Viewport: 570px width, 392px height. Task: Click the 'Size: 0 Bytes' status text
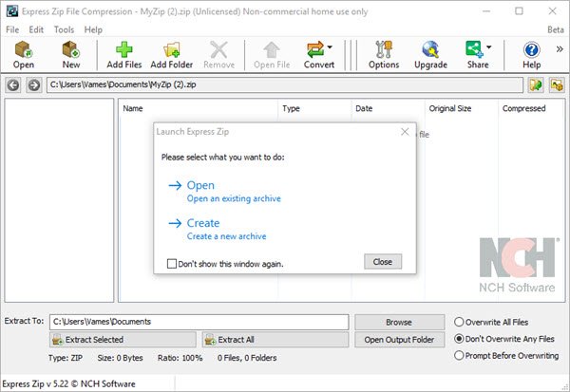point(120,358)
